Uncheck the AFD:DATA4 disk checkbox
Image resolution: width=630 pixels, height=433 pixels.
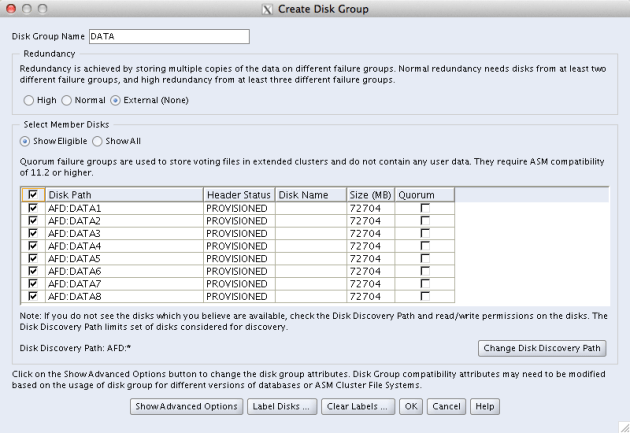pyautogui.click(x=32, y=245)
